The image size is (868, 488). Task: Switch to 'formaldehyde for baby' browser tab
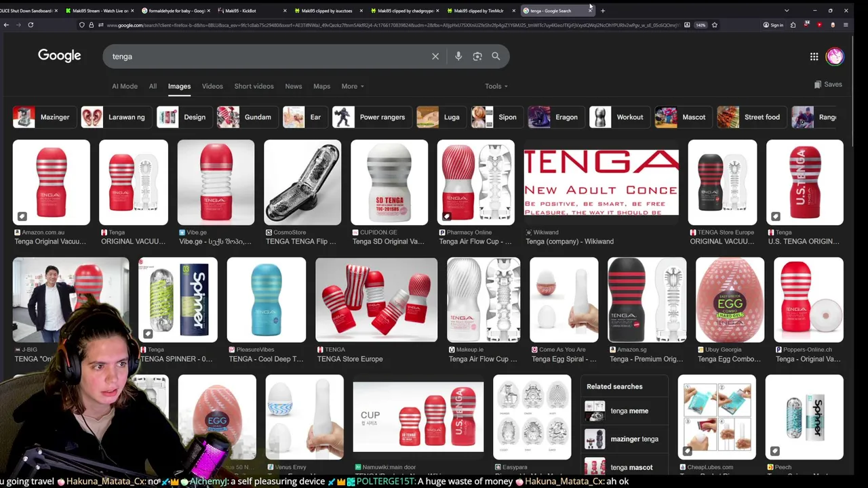[175, 11]
